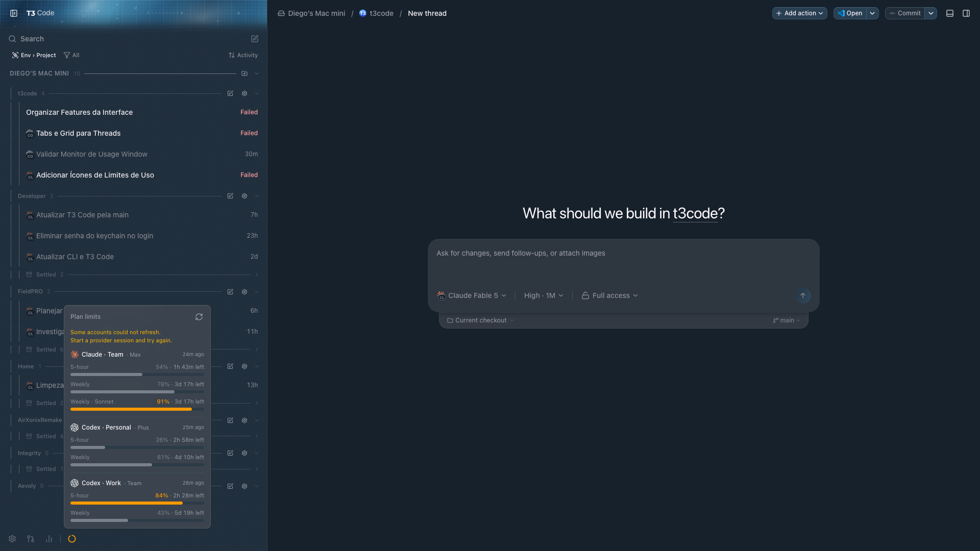Refresh the Plan limits panel
The image size is (980, 551).
click(199, 317)
